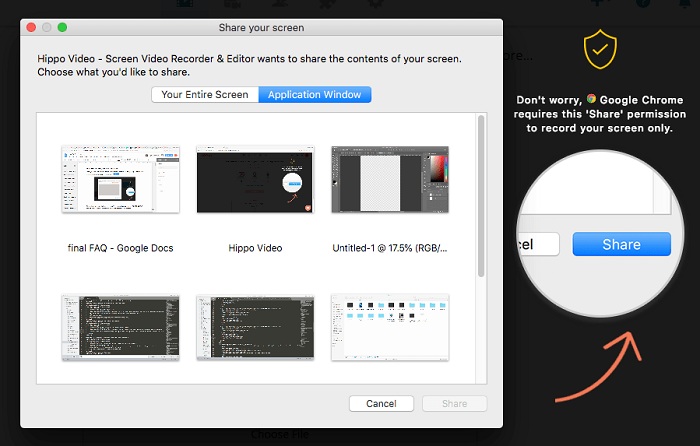Choose the bottom-middle code editor thumbnail

(x=256, y=327)
